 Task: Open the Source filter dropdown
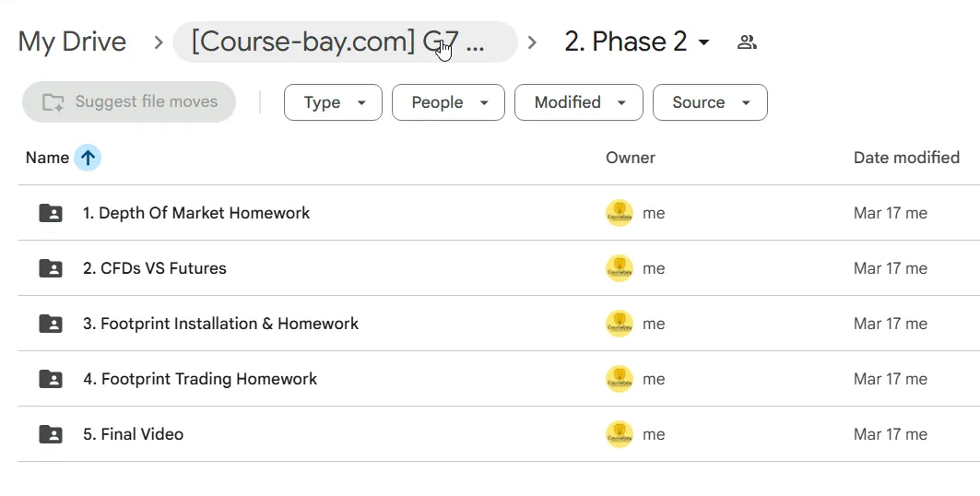(710, 102)
